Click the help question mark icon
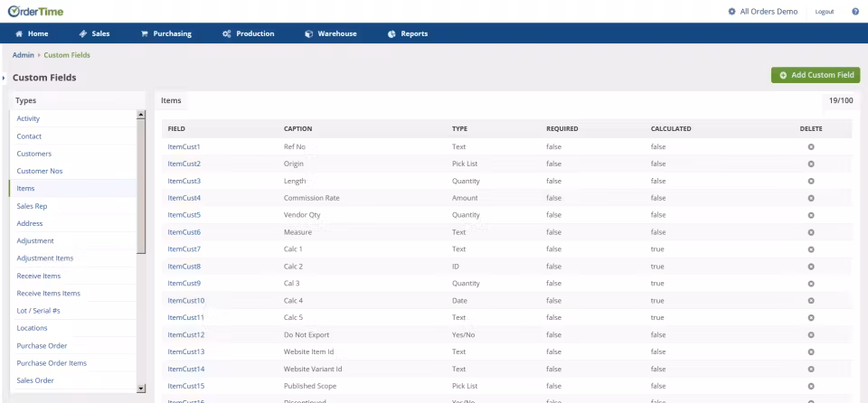 pyautogui.click(x=854, y=12)
